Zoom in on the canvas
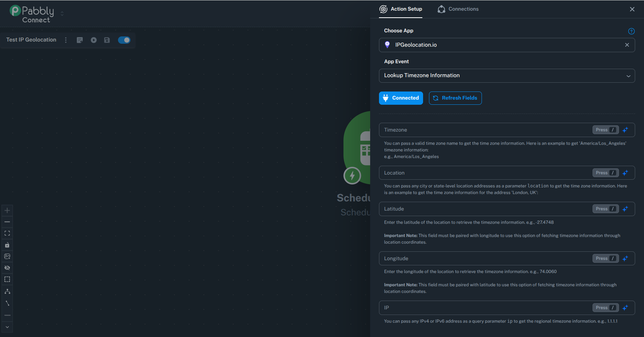This screenshot has width=644, height=337. point(7,211)
